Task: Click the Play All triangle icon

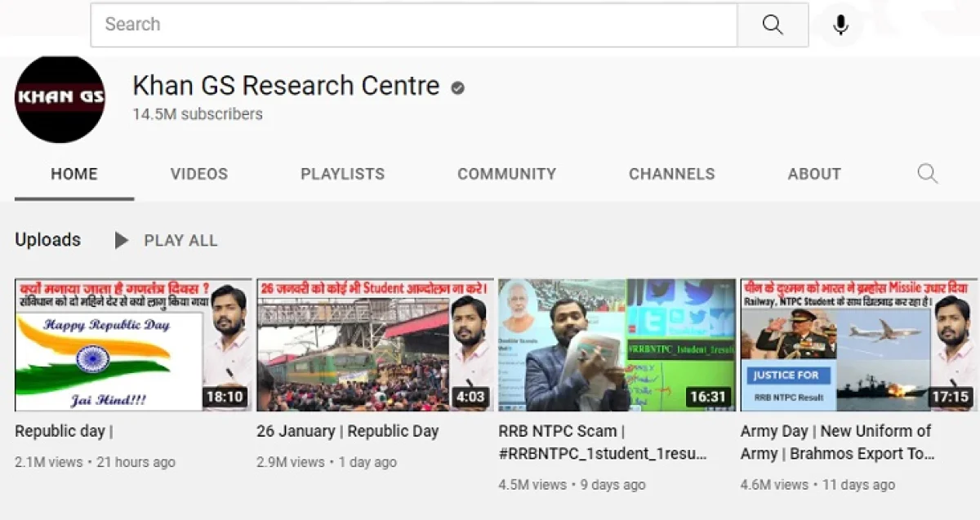Action: (122, 240)
